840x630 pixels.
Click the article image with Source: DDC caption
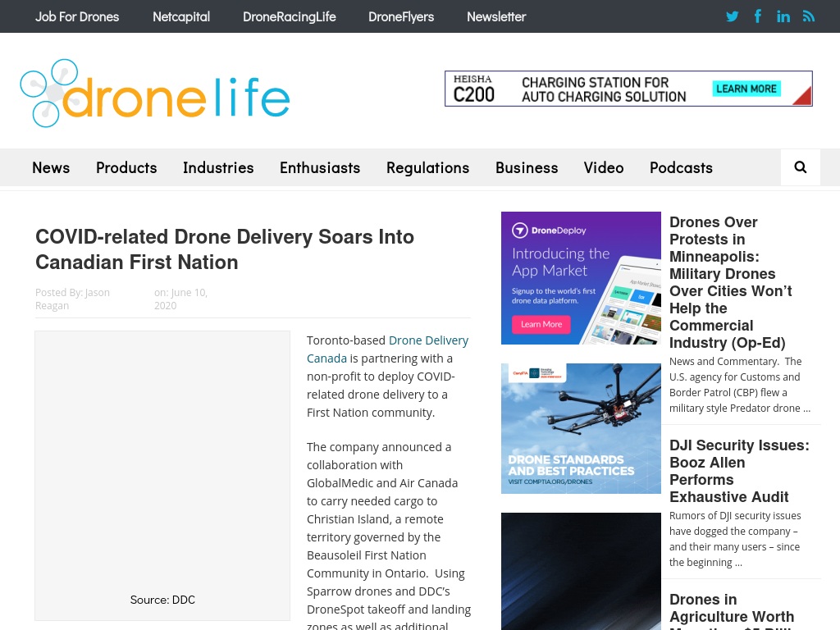(162, 476)
